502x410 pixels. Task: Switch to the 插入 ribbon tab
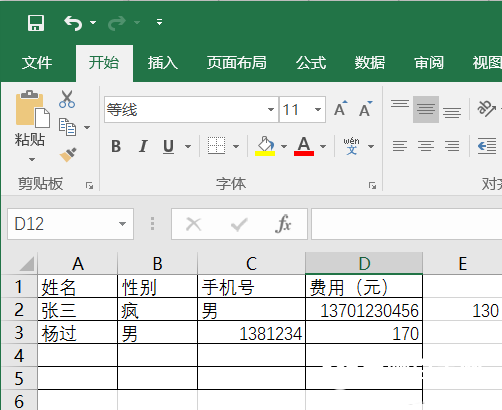(x=163, y=63)
